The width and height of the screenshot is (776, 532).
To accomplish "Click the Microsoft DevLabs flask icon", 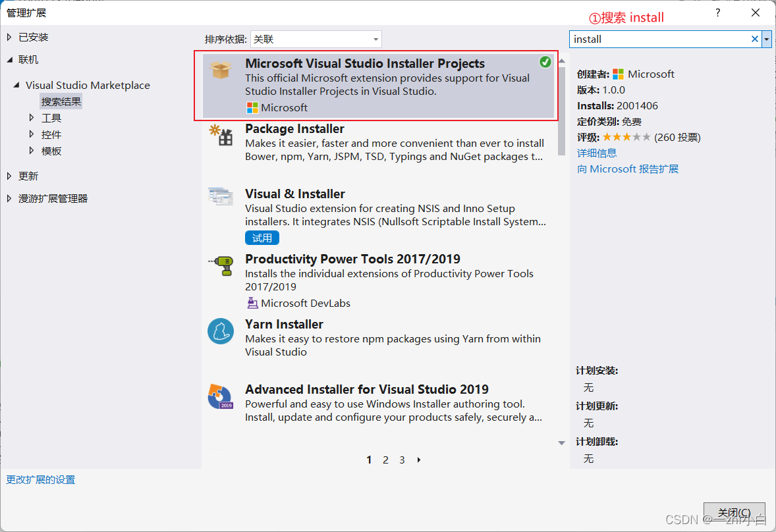I will [x=252, y=303].
